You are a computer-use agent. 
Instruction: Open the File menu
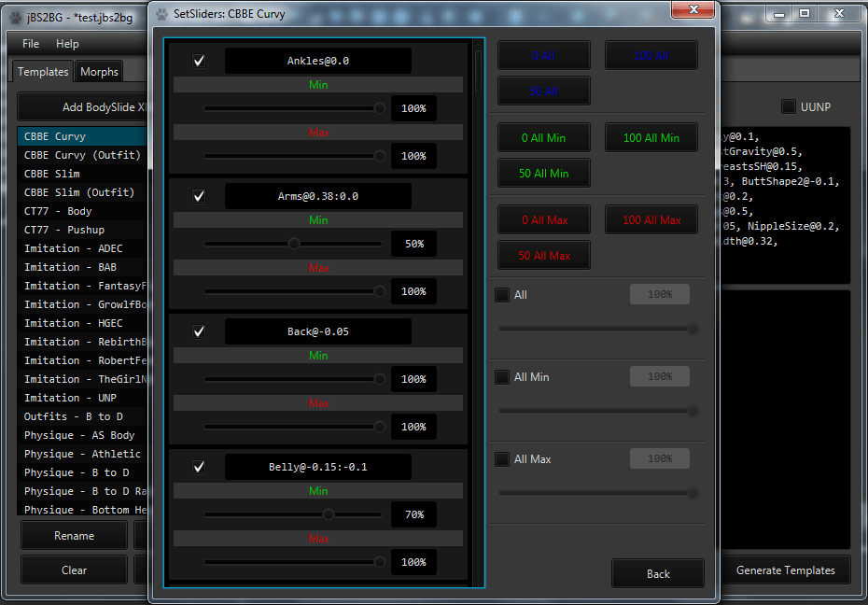point(31,44)
